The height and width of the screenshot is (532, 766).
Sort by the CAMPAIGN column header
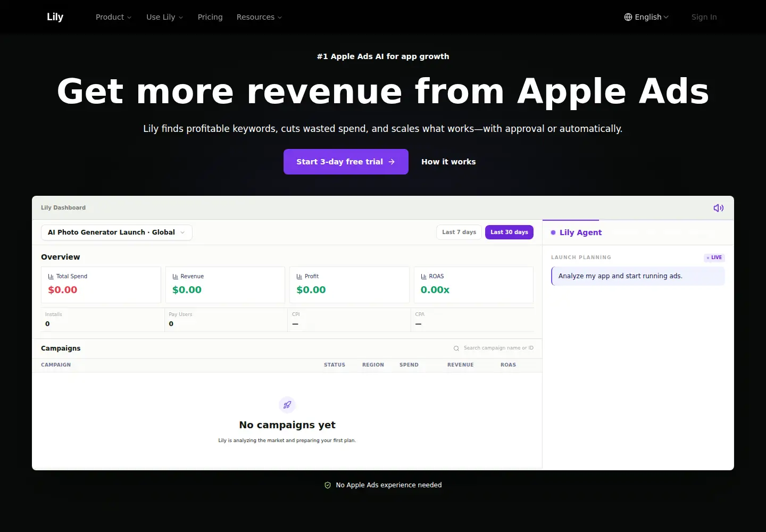56,365
